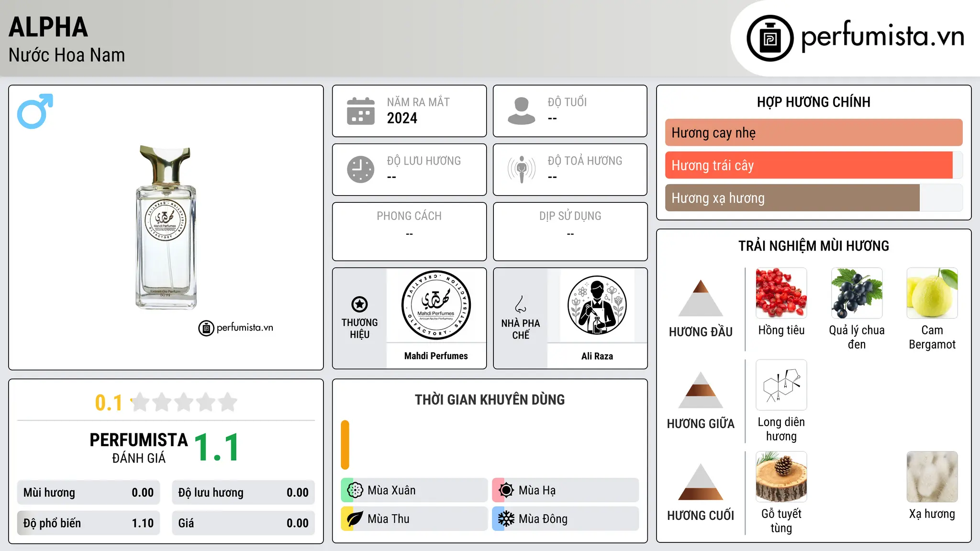Click the Cam Bergamot note label
980x551 pixels.
932,337
